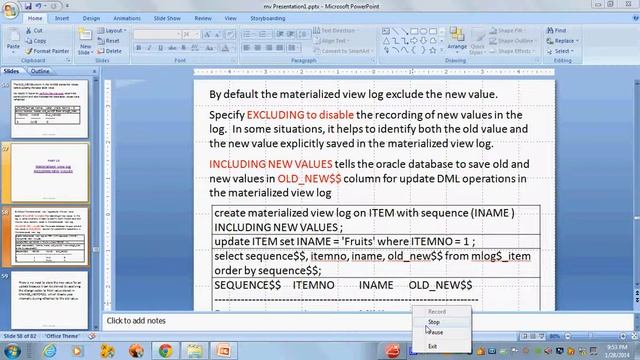Toggle strikethrough formatting
Viewport: 640px width, 360px height.
[172, 48]
